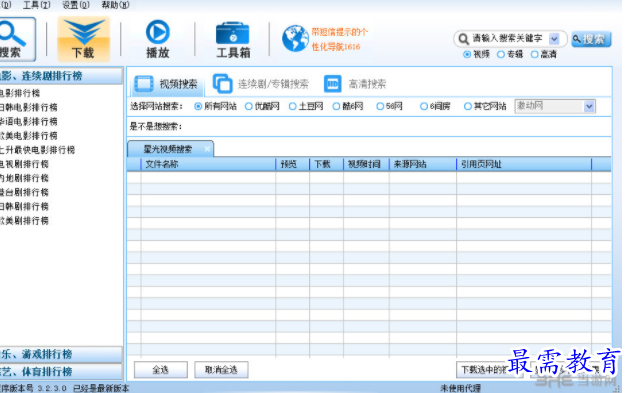Switch to the 高清搜索 tab
Viewport: 629px width, 393px height.
[x=355, y=84]
